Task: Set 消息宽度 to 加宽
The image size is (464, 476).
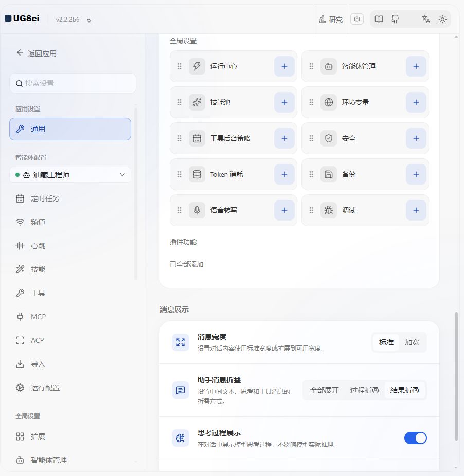Action: click(x=412, y=342)
